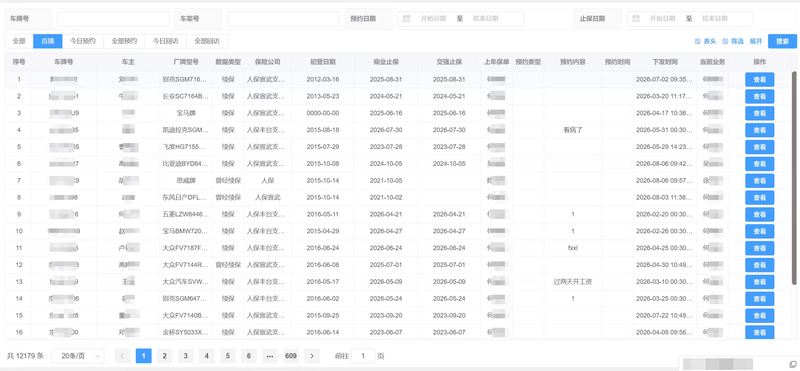
Task: Click 止保日期 结束日期 field
Action: (714, 18)
